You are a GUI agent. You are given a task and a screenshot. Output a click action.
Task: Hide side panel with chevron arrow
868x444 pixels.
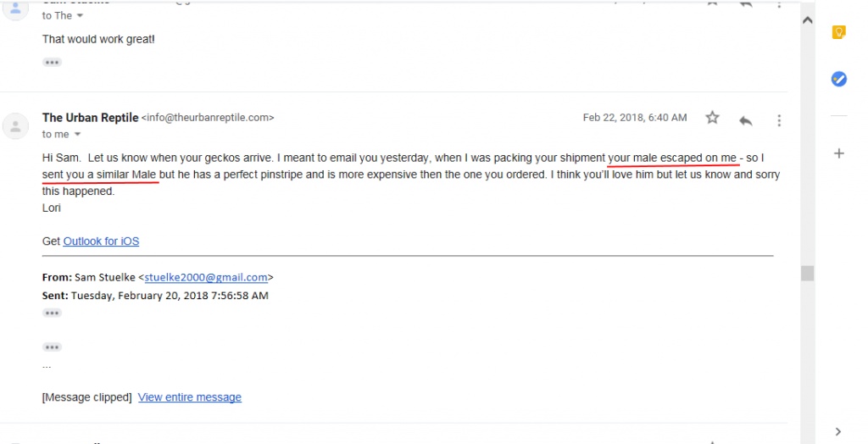coord(838,431)
